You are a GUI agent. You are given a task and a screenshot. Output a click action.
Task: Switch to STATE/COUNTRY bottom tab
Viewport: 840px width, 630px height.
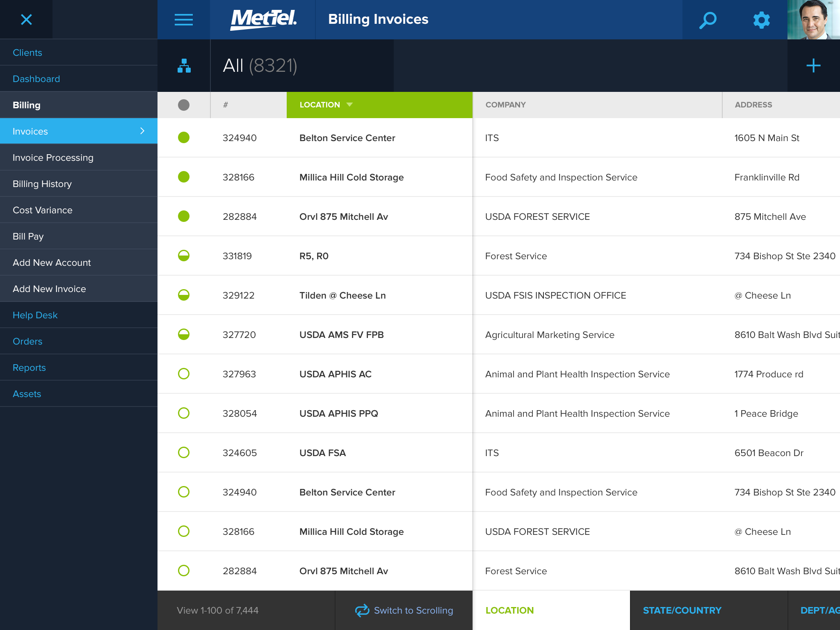pos(682,610)
